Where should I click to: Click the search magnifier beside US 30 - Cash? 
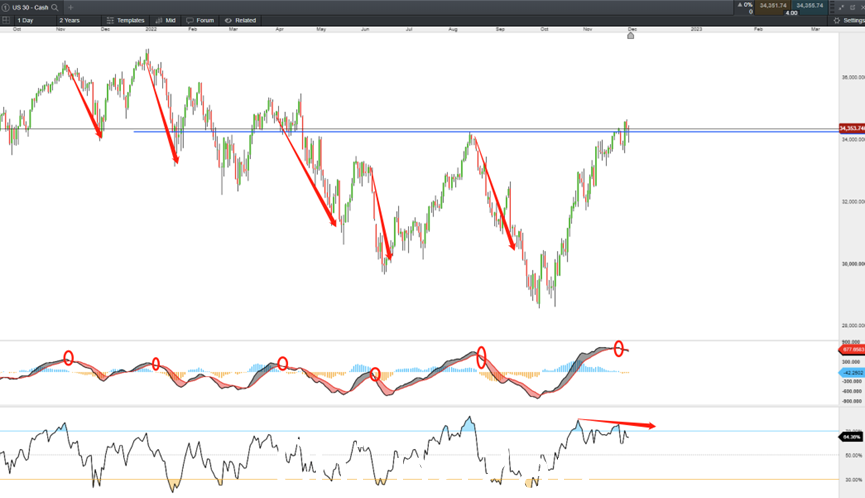55,8
